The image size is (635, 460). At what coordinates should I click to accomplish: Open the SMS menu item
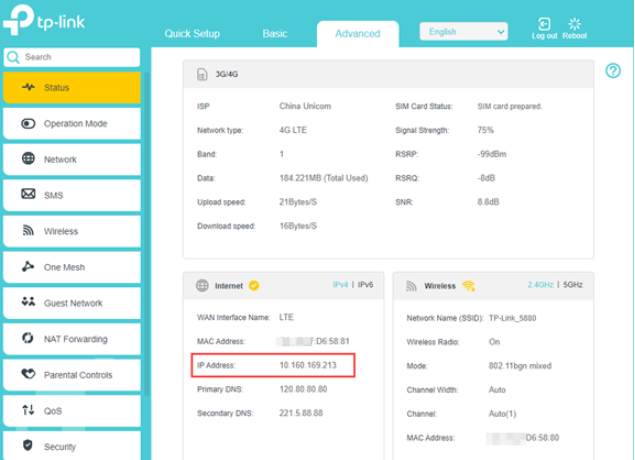[x=72, y=195]
